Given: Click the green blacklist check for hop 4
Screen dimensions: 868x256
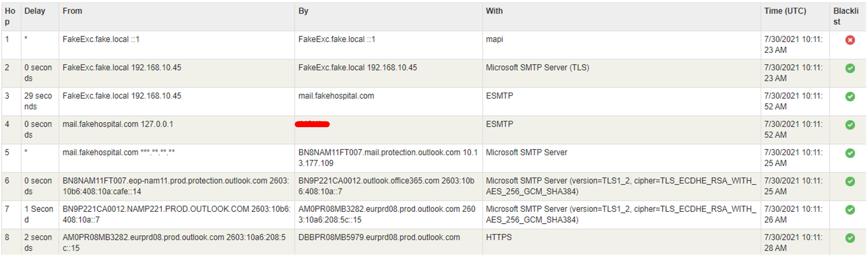Looking at the screenshot, I should pyautogui.click(x=850, y=125).
